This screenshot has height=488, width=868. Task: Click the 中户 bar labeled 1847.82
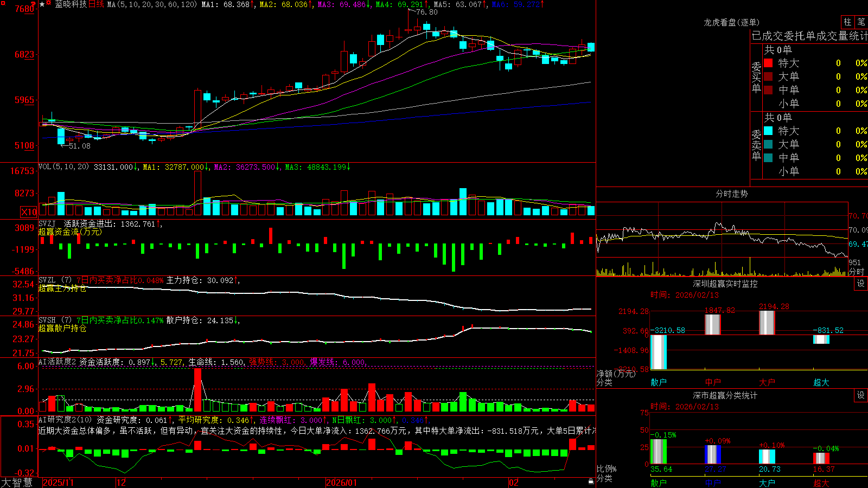pyautogui.click(x=713, y=324)
